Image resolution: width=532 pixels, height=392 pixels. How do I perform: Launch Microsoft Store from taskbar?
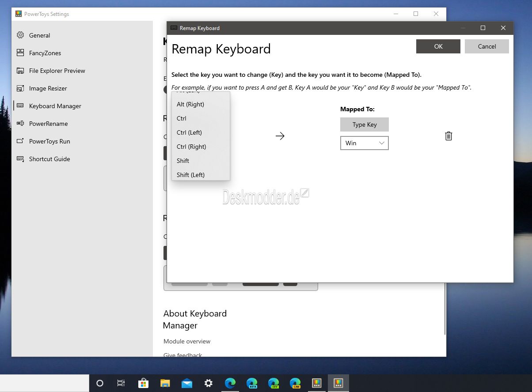click(x=143, y=383)
